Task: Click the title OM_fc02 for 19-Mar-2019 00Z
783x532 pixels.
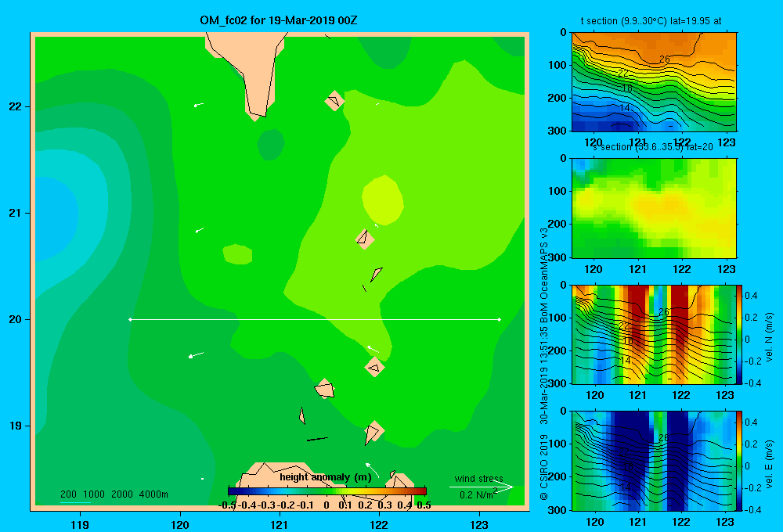Action: pos(278,20)
